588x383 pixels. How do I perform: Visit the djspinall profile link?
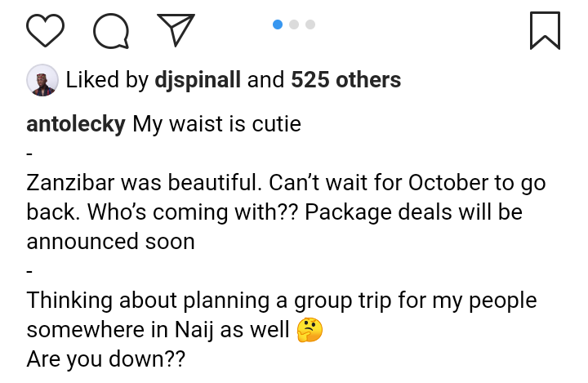(197, 80)
